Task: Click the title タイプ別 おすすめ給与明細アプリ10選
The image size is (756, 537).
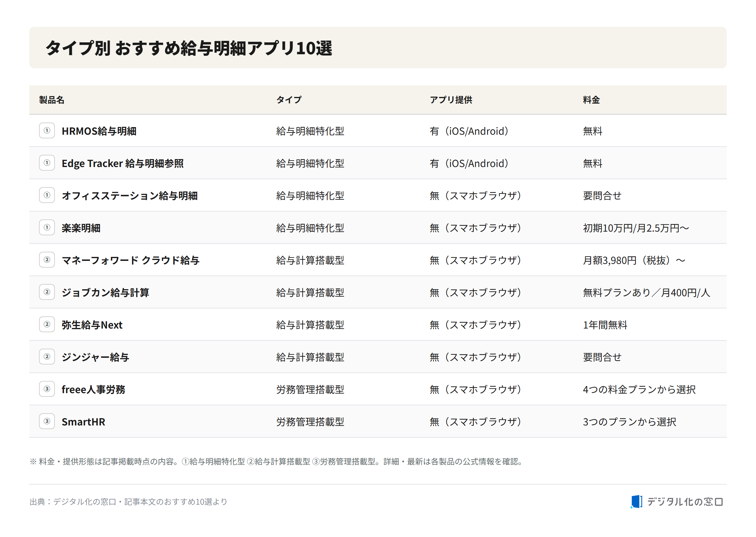Action: coord(189,48)
